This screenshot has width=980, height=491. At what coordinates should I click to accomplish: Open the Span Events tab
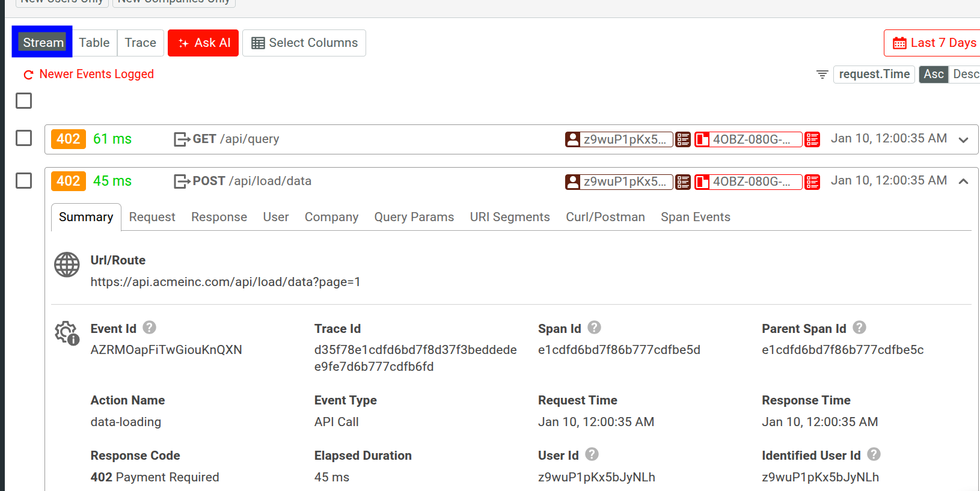pos(696,217)
